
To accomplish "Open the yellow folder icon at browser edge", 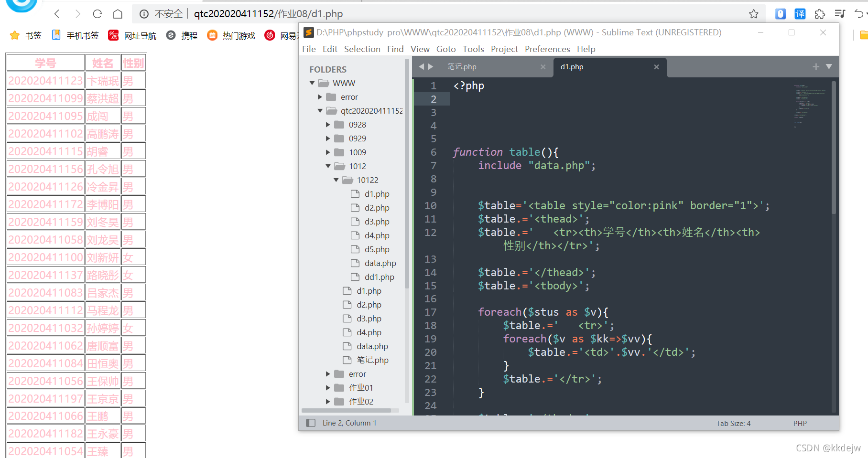I will click(x=864, y=35).
